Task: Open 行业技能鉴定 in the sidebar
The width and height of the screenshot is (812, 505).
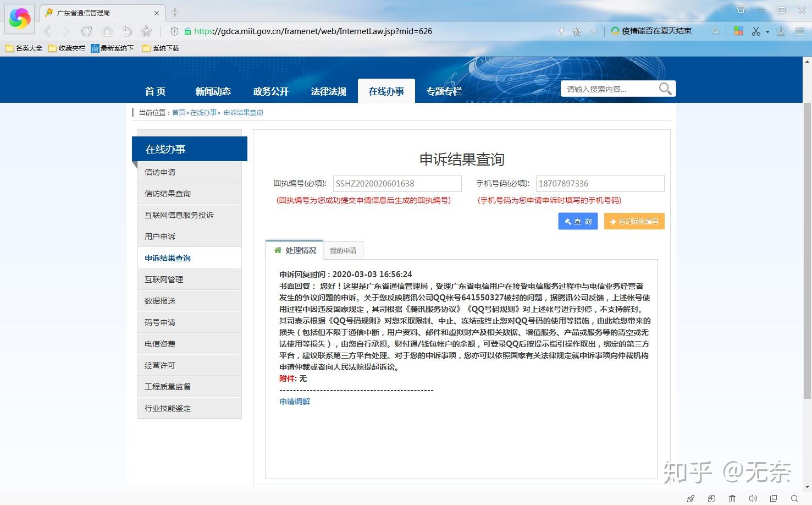Action: click(x=190, y=408)
